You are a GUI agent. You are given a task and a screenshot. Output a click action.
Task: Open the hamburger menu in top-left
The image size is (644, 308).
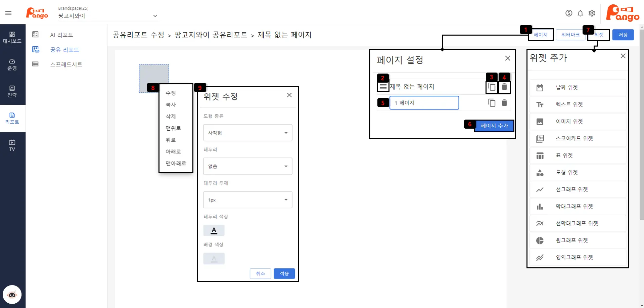click(8, 13)
